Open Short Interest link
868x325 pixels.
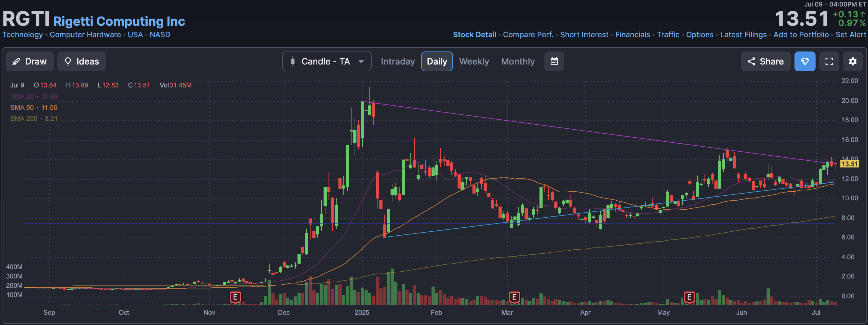[x=584, y=35]
